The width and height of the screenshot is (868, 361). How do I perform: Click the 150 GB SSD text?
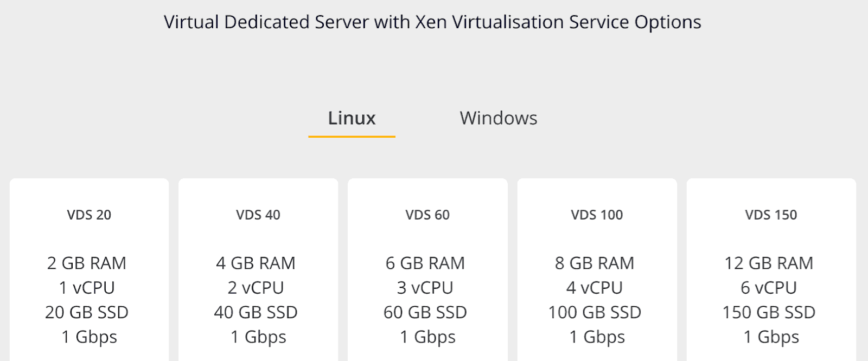769,312
